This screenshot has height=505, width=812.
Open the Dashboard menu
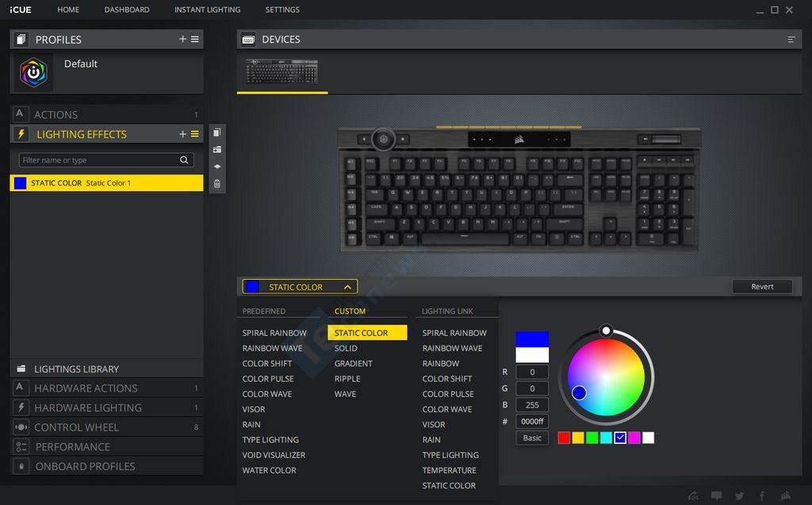[127, 10]
